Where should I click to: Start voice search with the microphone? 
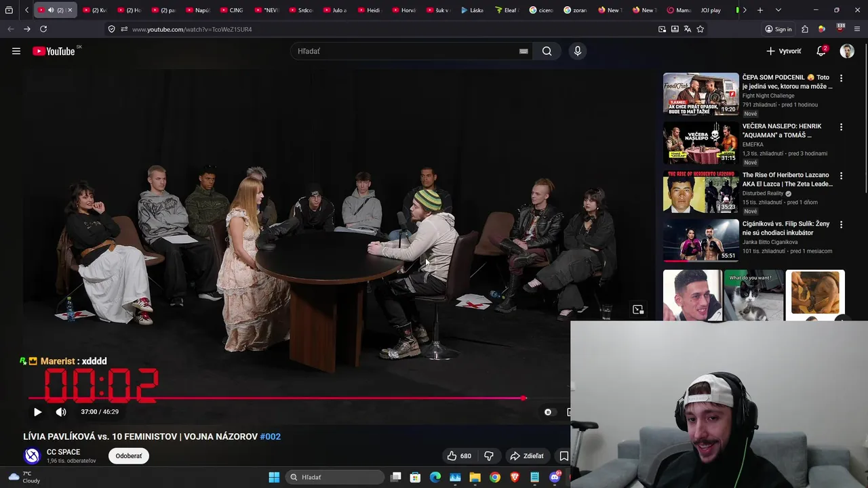point(577,51)
